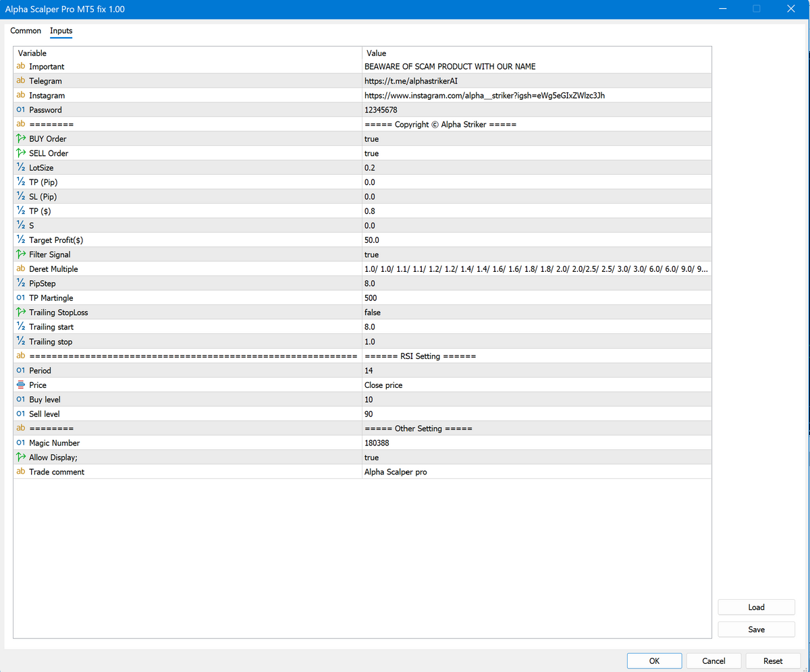Viewport: 810px width, 672px height.
Task: Select the BEAWARE OF SCAM PRODUCT value
Action: click(x=537, y=67)
